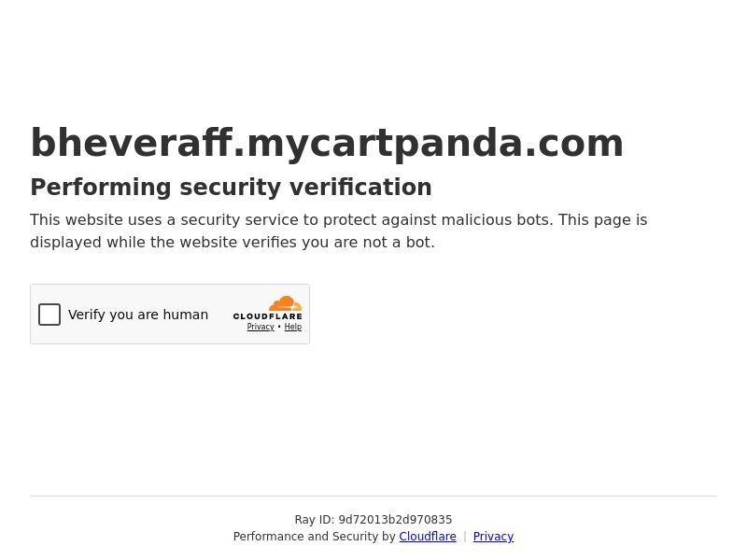Open the Help link inside the verification widget
The height and width of the screenshot is (560, 747).
click(293, 327)
